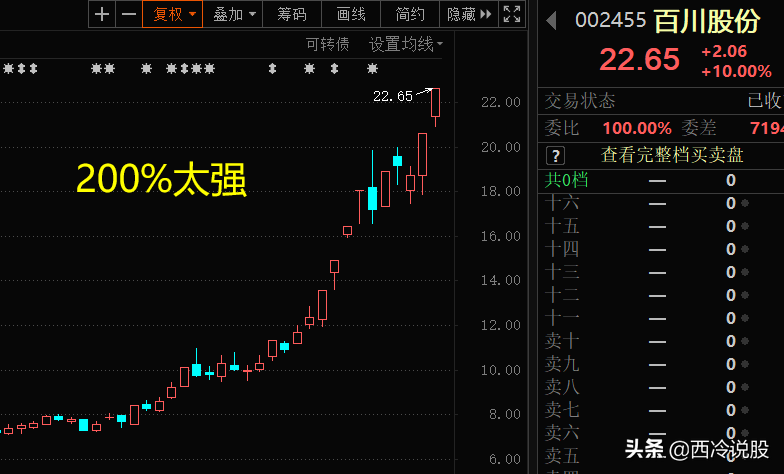Click the latest candlestick at 22.65
The image size is (784, 474).
coord(436,102)
